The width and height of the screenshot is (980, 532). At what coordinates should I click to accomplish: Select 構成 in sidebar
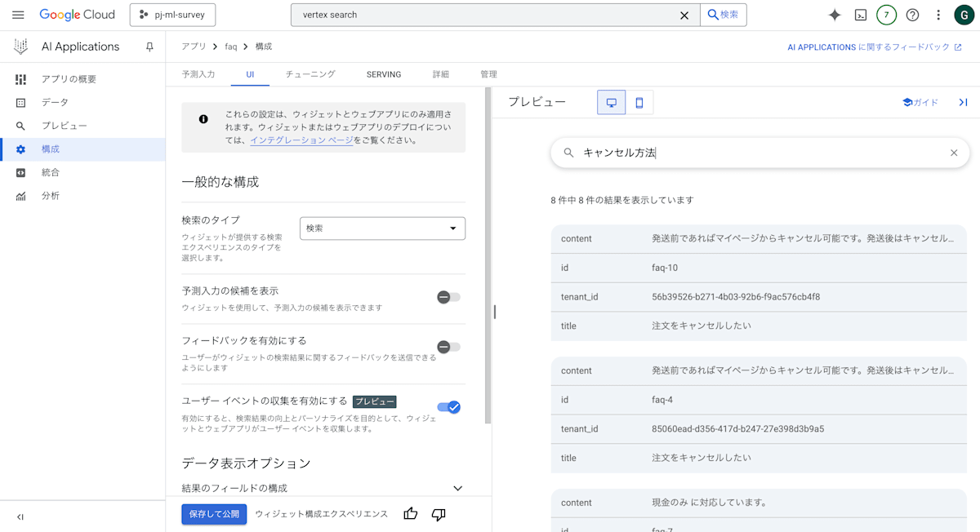pyautogui.click(x=82, y=149)
